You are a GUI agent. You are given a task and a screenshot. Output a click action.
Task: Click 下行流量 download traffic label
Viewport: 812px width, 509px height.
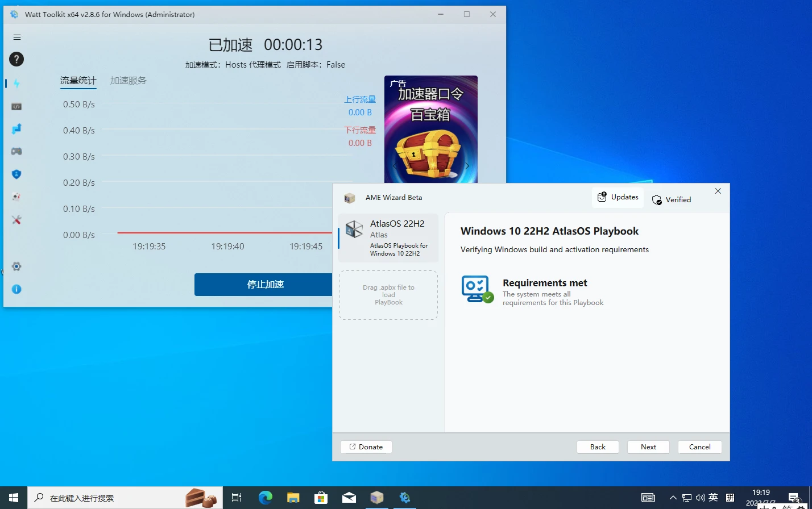[x=360, y=130]
